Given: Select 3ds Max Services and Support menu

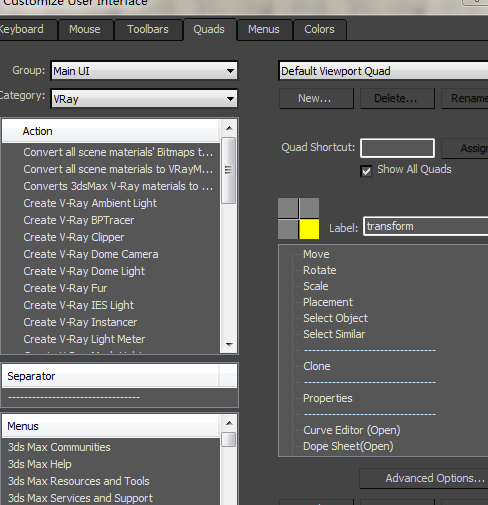Looking at the screenshot, I should pos(80,498).
